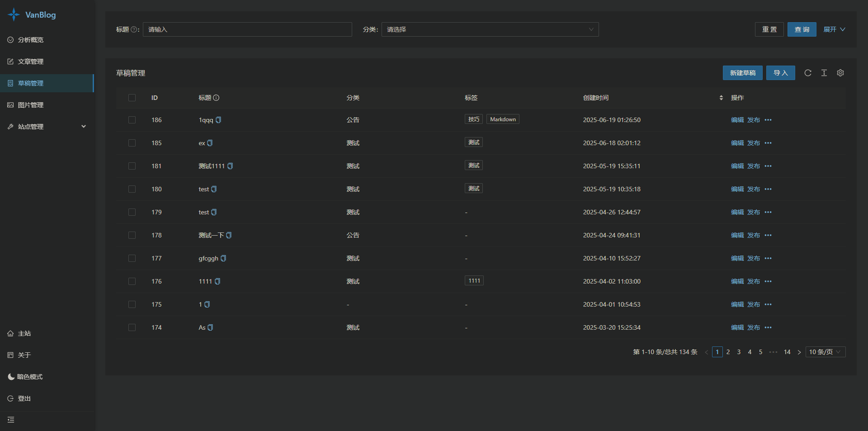The width and height of the screenshot is (868, 431).
Task: Collapse the sidebar using bottom menu icon
Action: click(11, 420)
